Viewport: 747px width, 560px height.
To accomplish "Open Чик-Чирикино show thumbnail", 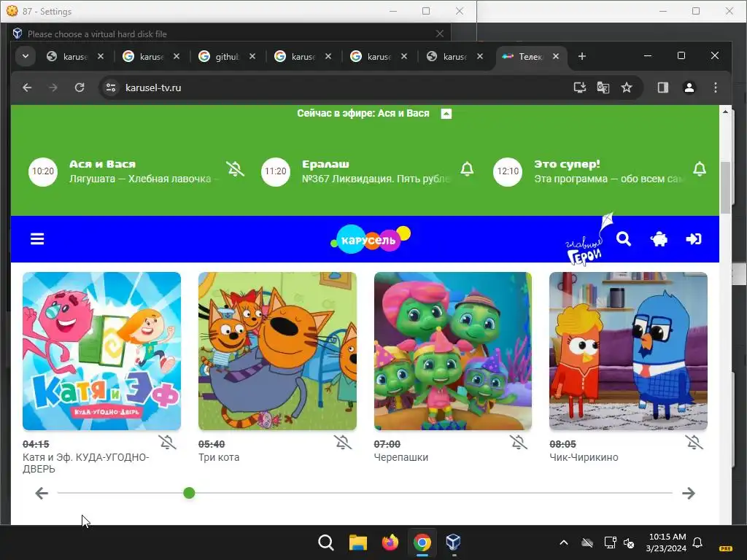I will (628, 351).
